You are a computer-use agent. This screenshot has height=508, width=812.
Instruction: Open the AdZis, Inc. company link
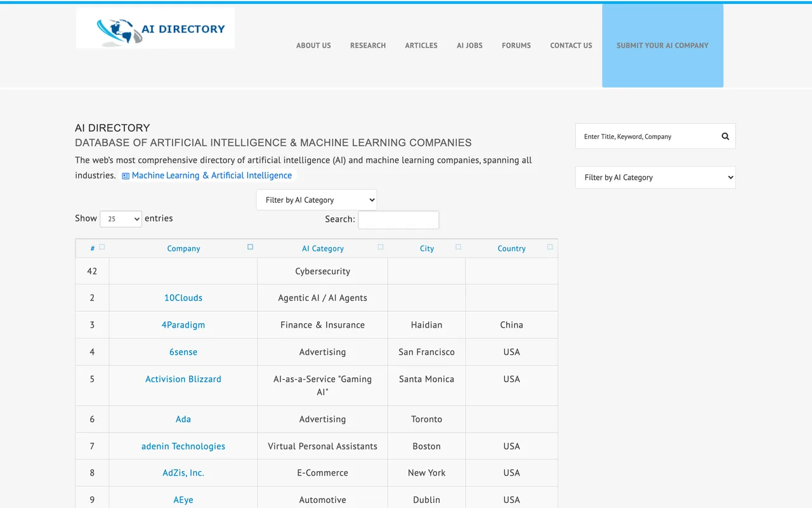pos(183,473)
